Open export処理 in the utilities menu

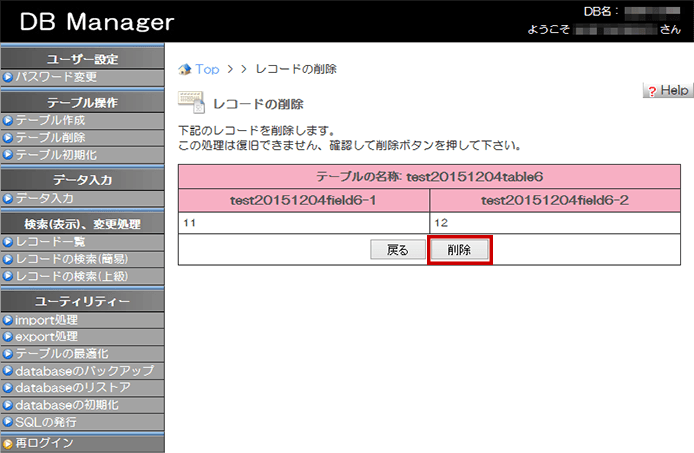coord(46,337)
